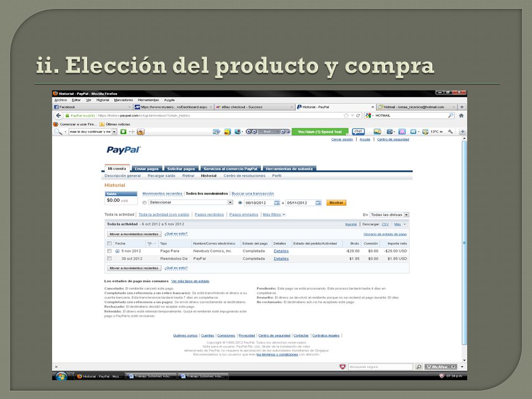This screenshot has height=399, width=532.
Task: Open the Marcadores menu
Action: pyautogui.click(x=124, y=100)
